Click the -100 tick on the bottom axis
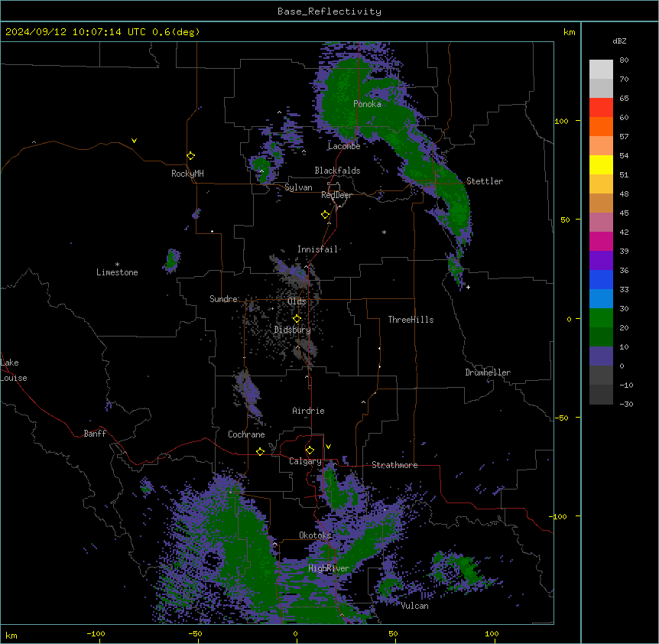The height and width of the screenshot is (644, 659). pyautogui.click(x=96, y=633)
